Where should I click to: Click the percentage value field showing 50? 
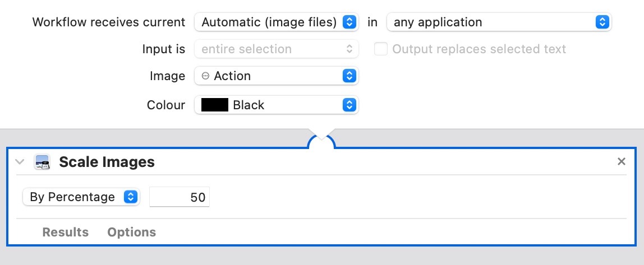coord(180,197)
